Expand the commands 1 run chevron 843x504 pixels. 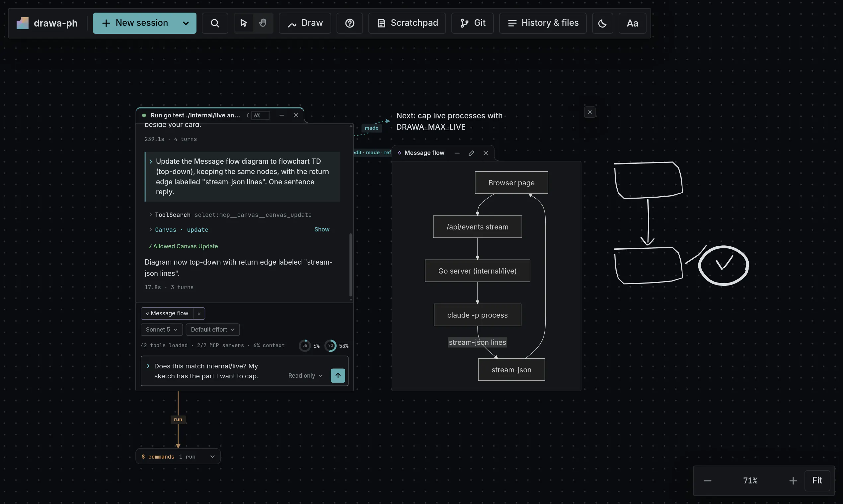pyautogui.click(x=212, y=457)
